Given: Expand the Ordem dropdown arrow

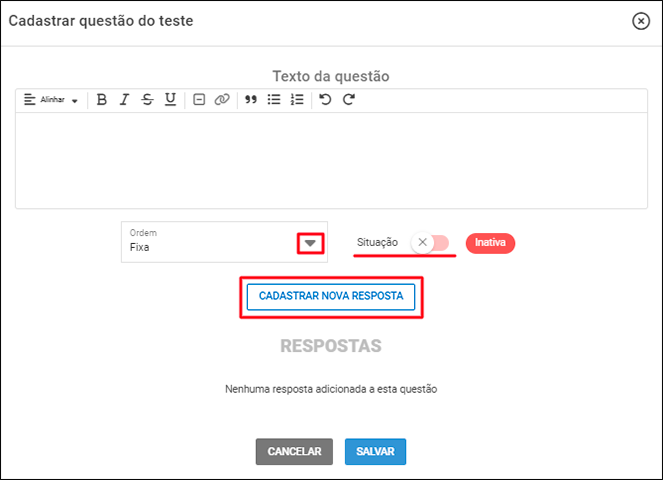Looking at the screenshot, I should coord(310,243).
